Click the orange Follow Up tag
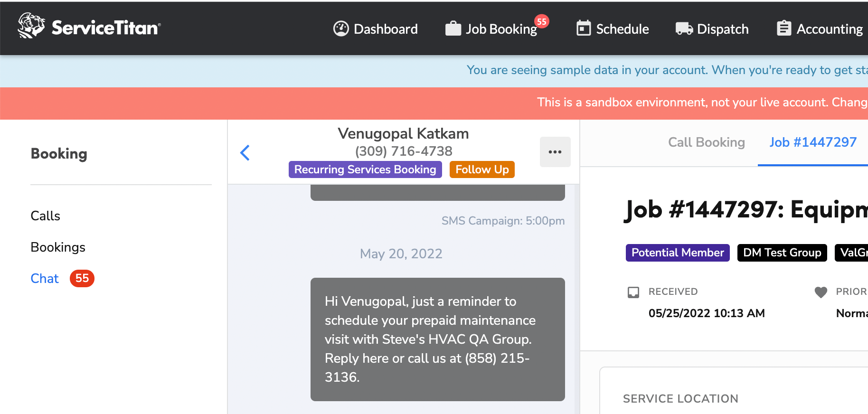Screen dimensions: 868x414 [x=482, y=169]
